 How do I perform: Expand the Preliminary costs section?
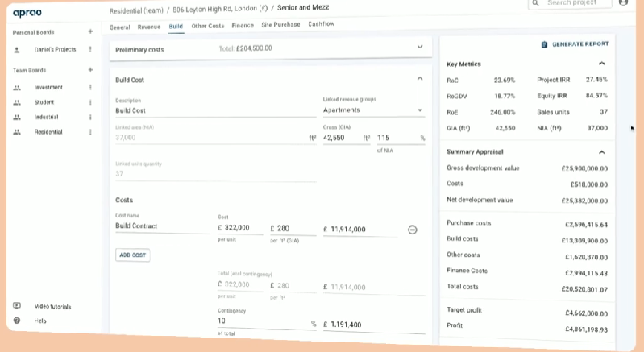pos(419,48)
